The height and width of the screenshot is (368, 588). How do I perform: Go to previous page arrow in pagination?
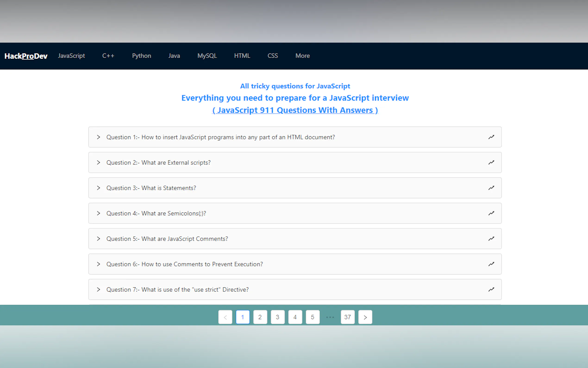point(225,317)
